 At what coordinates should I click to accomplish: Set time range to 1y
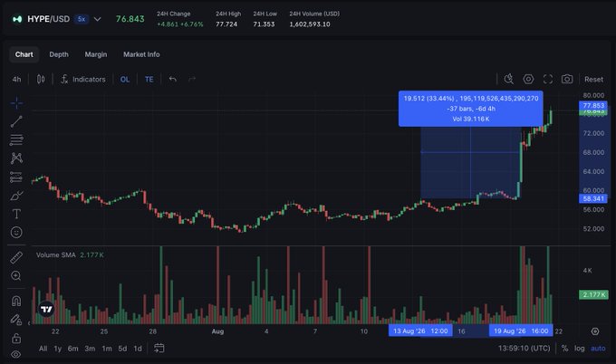tap(58, 349)
